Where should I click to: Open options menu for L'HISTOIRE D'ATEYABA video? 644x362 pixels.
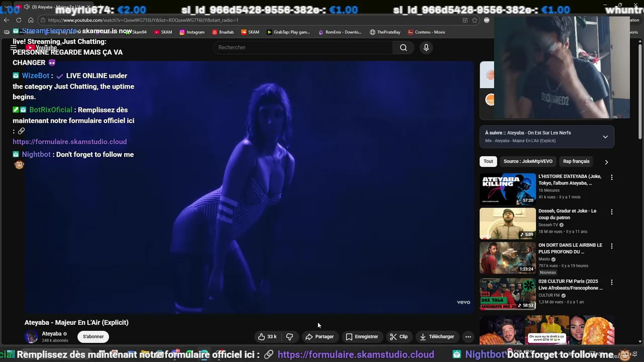click(x=612, y=177)
